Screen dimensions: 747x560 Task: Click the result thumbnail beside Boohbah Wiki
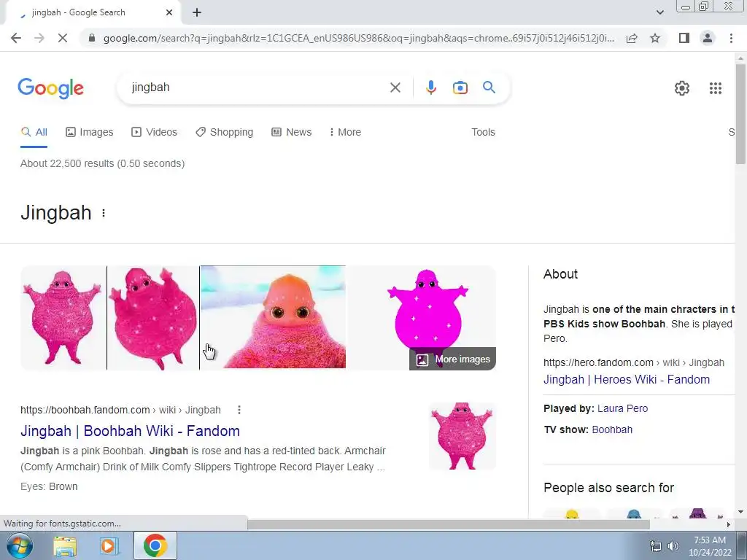(x=462, y=436)
